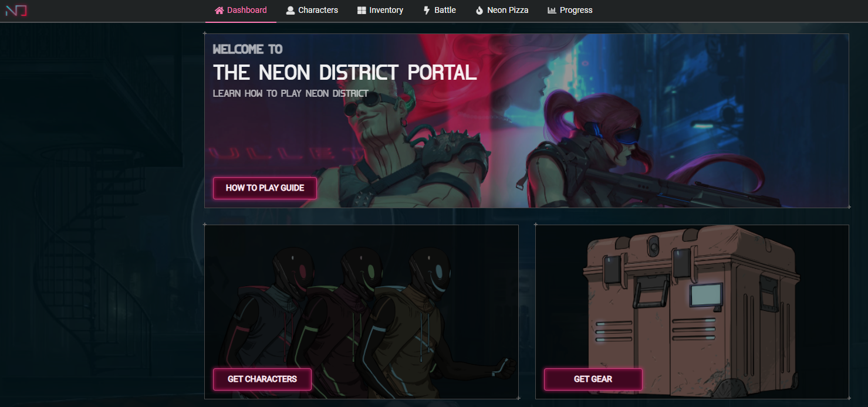Click the Get Characters button

pyautogui.click(x=262, y=379)
